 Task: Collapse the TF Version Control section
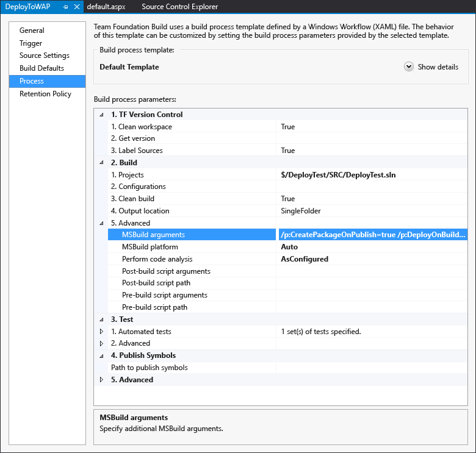point(102,115)
